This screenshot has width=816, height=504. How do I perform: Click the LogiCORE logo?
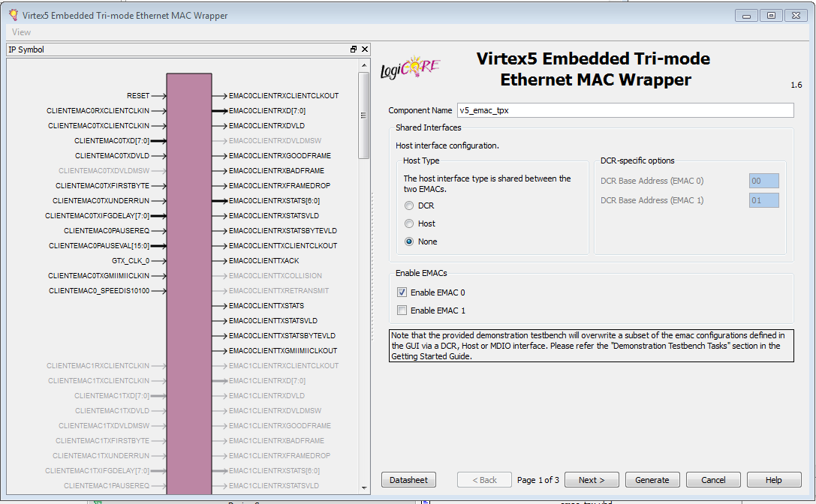[x=410, y=67]
